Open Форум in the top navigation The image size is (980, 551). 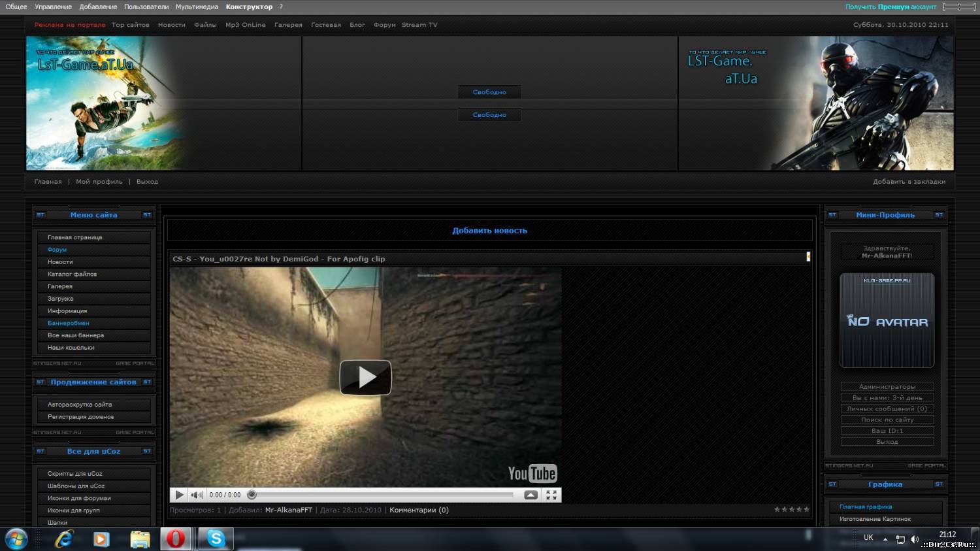(384, 25)
